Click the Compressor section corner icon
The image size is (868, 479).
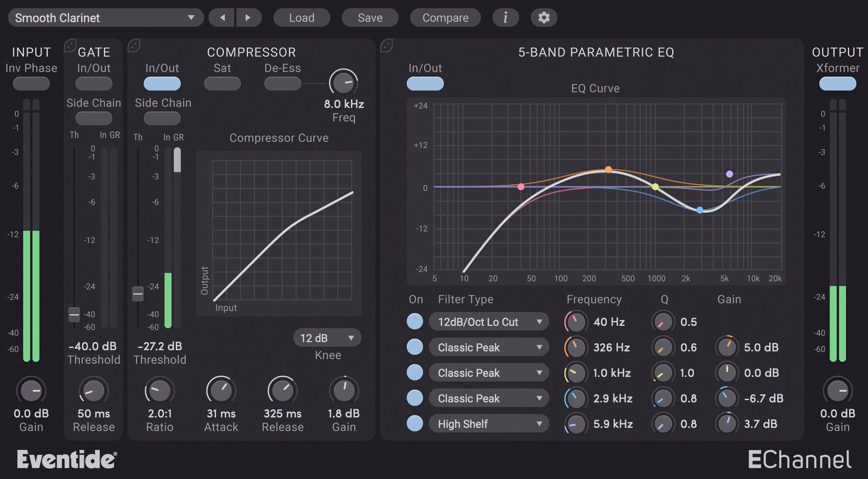pyautogui.click(x=134, y=45)
